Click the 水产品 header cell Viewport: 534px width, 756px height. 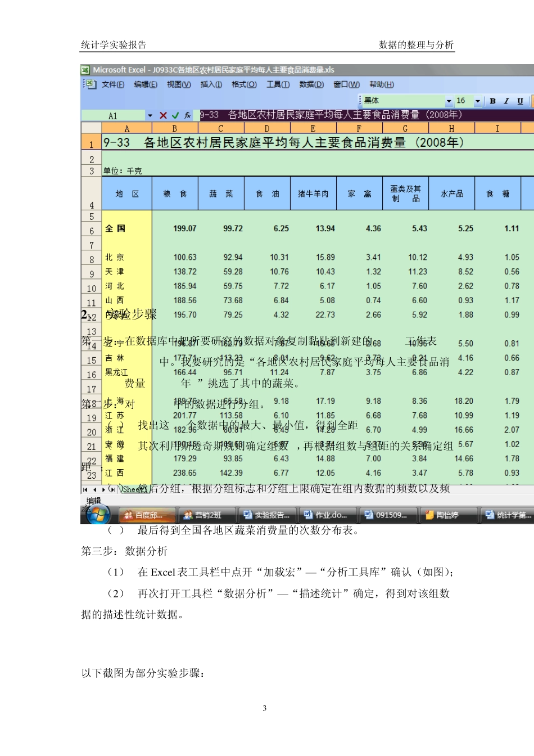tap(451, 193)
